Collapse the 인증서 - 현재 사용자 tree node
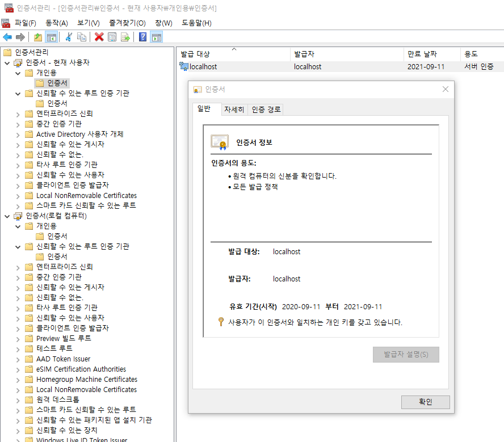The width and height of the screenshot is (504, 442). [7, 63]
